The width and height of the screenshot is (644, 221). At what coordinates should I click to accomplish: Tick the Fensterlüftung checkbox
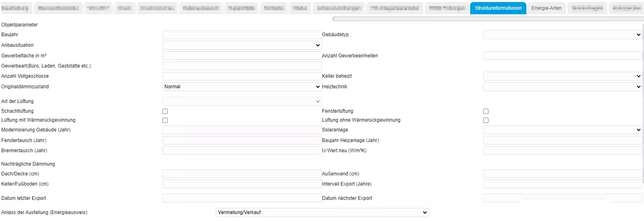(486, 111)
